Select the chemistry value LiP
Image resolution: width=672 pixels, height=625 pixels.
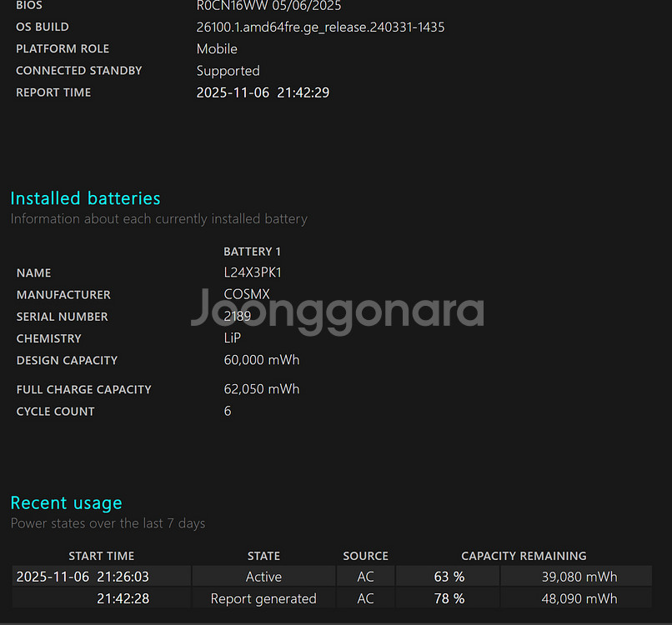(232, 337)
